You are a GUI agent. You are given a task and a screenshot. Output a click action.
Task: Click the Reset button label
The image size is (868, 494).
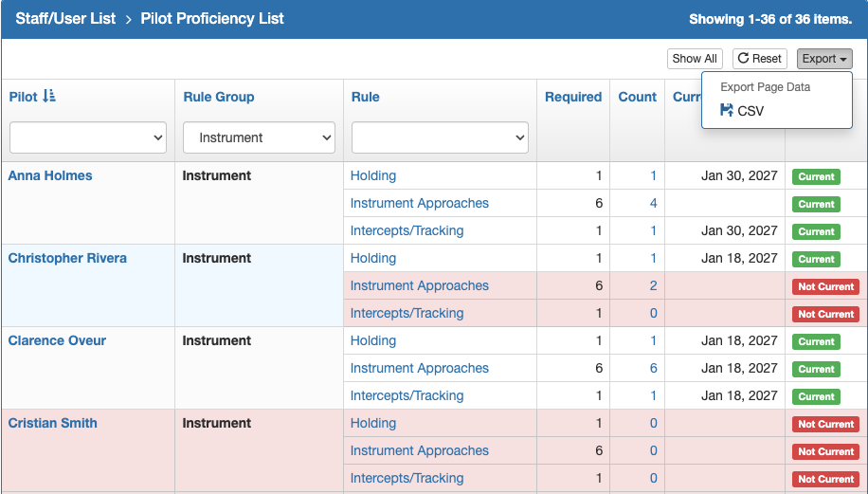pos(767,59)
